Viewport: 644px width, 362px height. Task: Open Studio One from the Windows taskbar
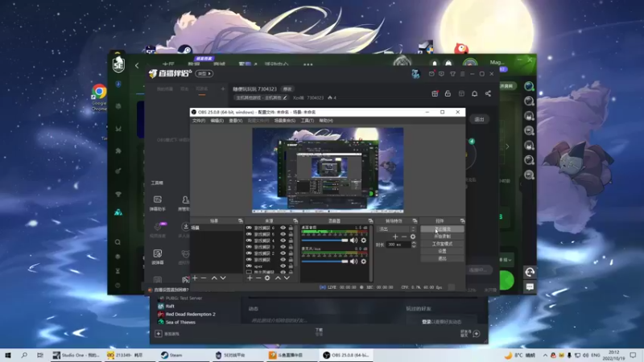[x=76, y=355]
